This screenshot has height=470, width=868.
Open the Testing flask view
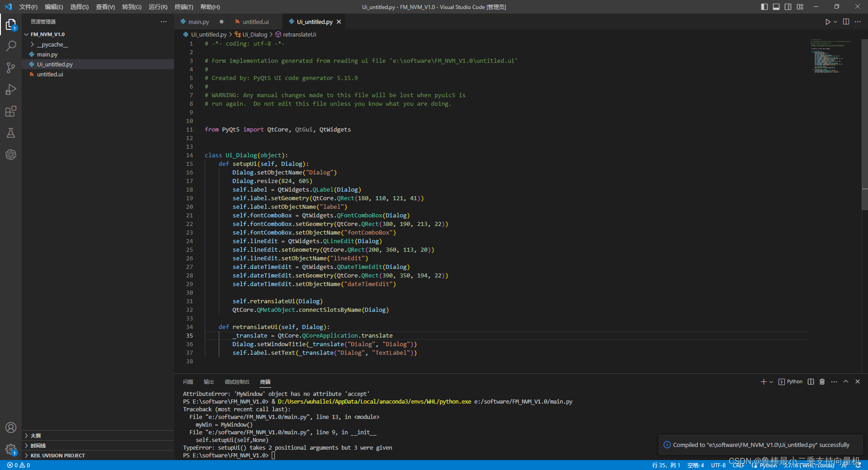coord(11,133)
